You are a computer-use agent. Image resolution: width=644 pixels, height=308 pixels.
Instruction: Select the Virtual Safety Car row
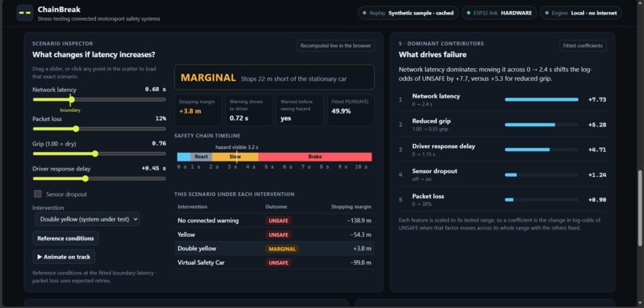coord(274,262)
